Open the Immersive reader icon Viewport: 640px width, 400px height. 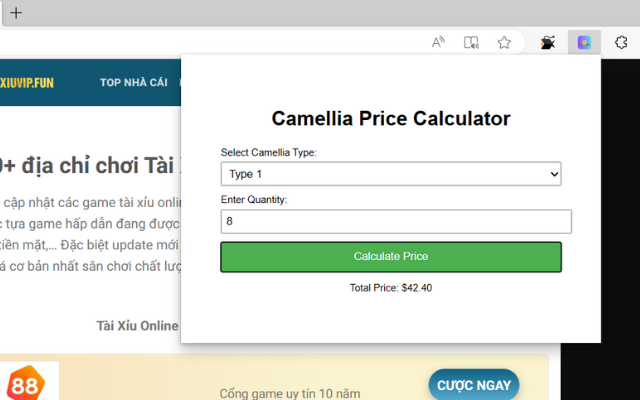click(471, 42)
